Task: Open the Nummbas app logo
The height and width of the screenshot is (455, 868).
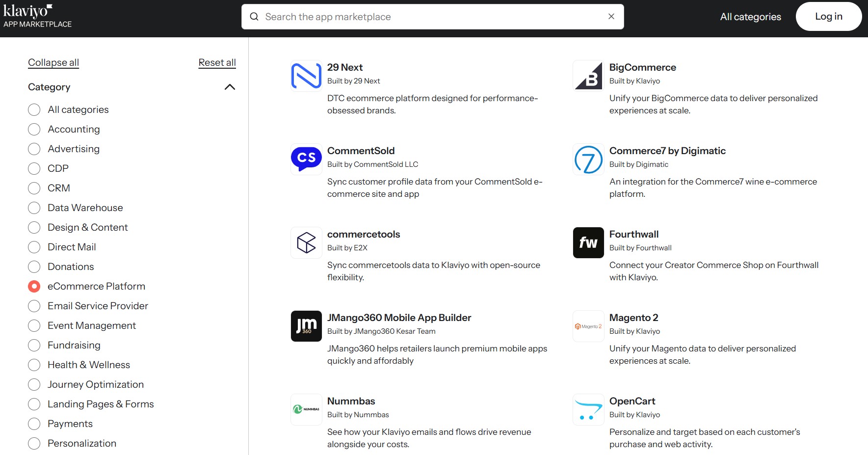Action: (x=306, y=409)
